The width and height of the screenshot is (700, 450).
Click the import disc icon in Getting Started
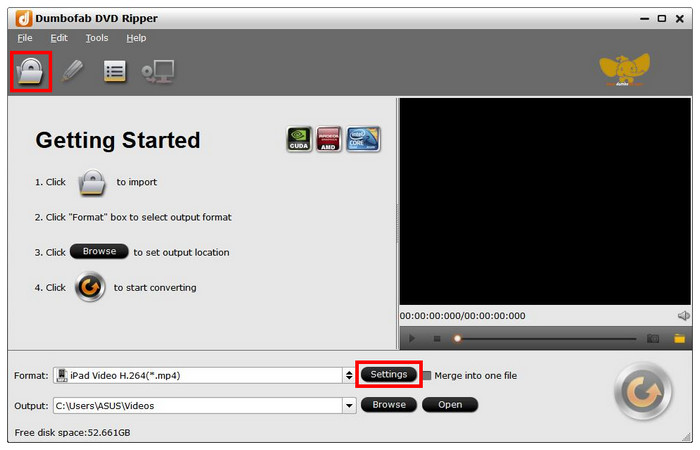[x=92, y=183]
